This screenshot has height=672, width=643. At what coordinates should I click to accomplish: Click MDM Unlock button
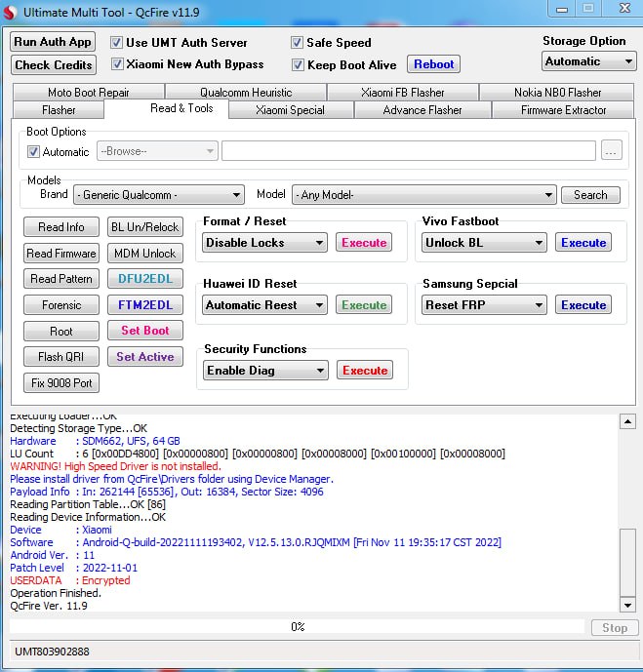coord(144,254)
